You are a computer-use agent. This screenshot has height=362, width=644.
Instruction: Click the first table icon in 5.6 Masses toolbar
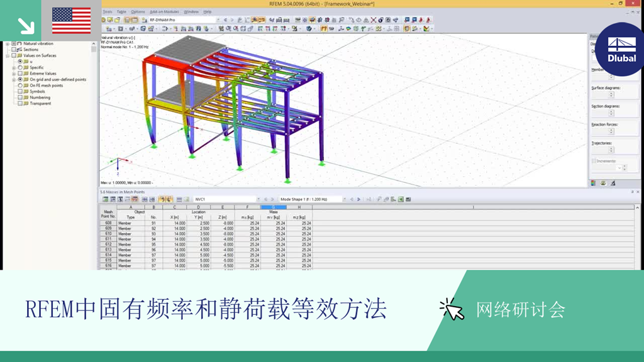pyautogui.click(x=106, y=199)
